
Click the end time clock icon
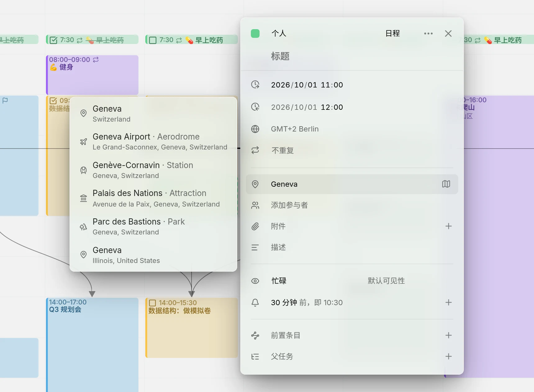[255, 107]
